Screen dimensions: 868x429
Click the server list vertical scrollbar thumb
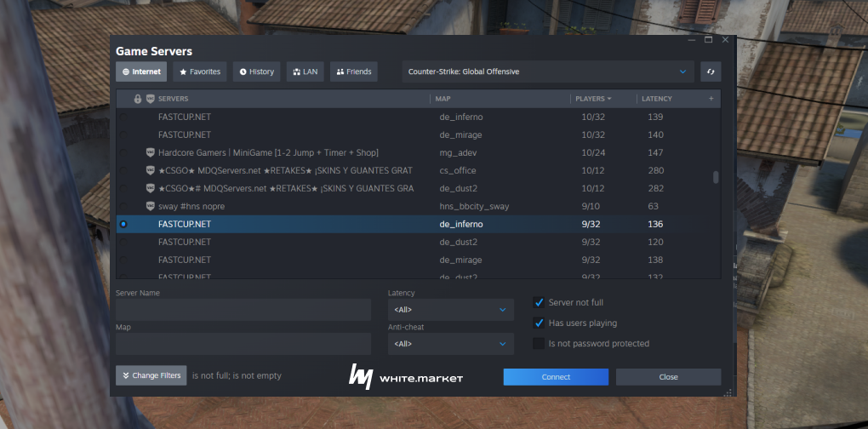716,177
